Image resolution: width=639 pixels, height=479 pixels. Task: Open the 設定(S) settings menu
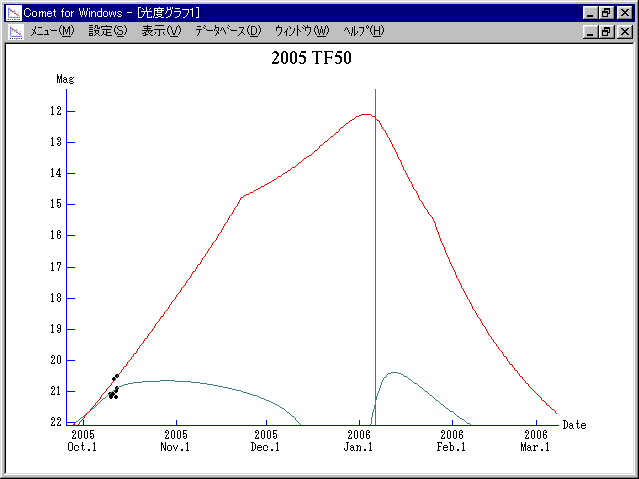(x=108, y=31)
